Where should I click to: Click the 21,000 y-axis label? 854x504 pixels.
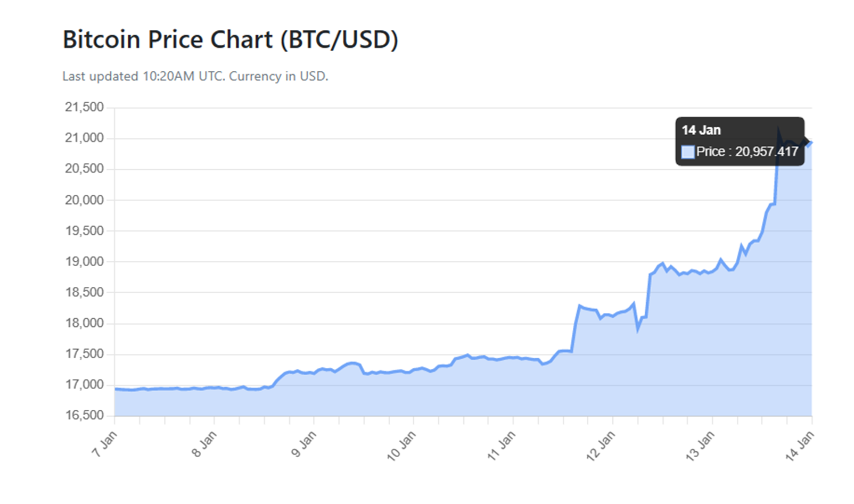(84, 138)
